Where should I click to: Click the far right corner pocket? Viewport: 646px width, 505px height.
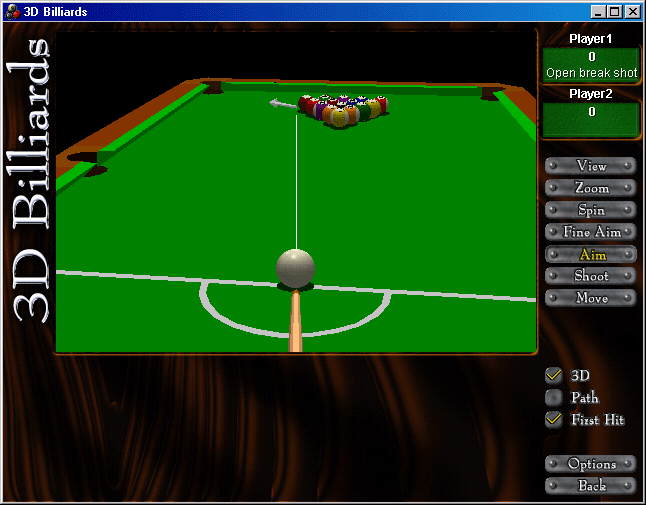click(491, 93)
